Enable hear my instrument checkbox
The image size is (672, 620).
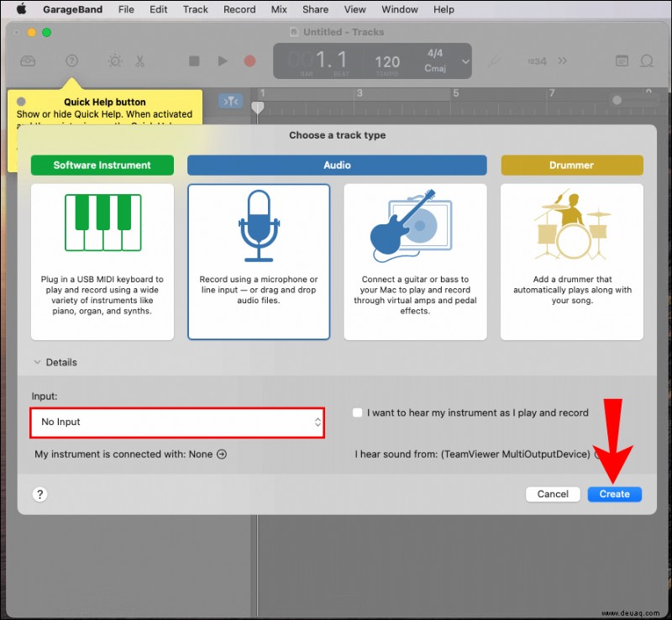click(x=357, y=412)
